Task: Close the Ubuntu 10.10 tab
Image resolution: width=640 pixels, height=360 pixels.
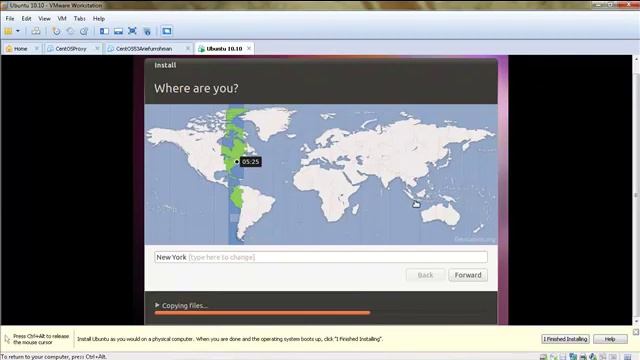Action: [x=249, y=49]
